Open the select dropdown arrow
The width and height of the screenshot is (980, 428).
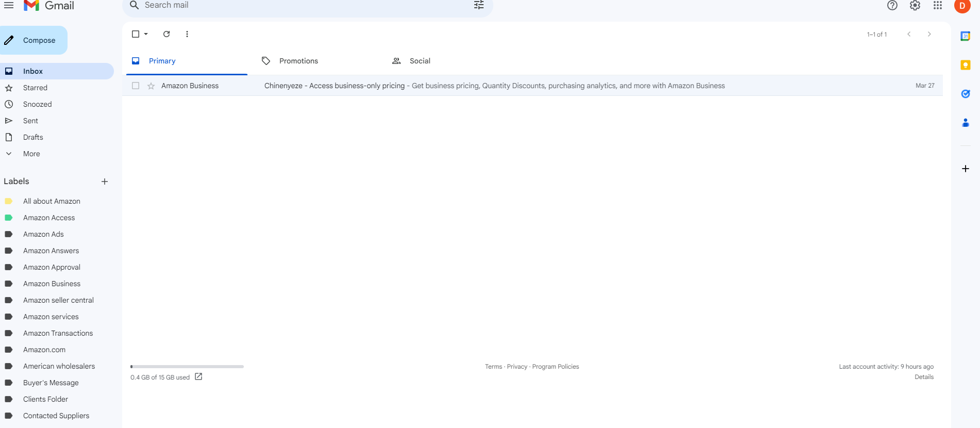point(146,34)
